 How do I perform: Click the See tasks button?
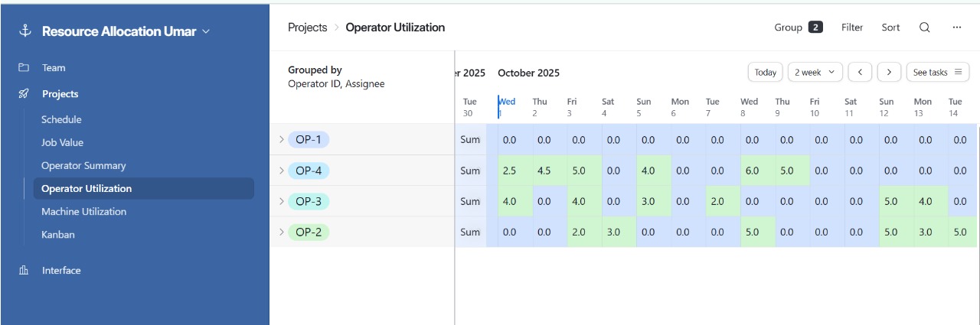click(x=937, y=73)
